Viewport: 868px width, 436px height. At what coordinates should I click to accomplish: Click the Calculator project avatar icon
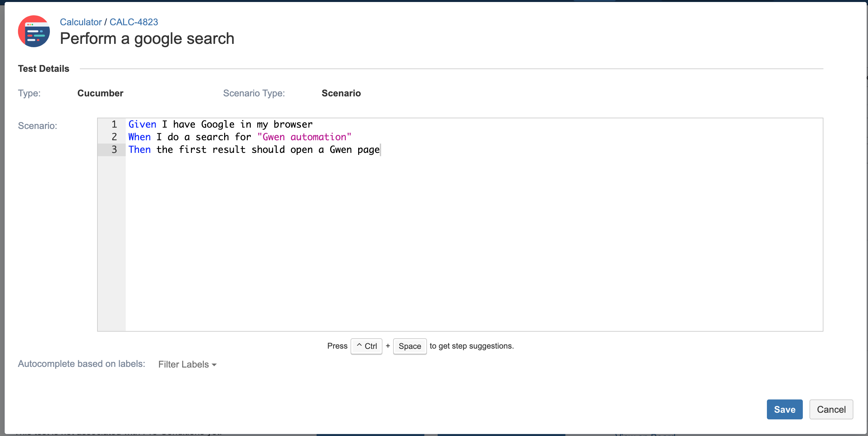coord(34,31)
